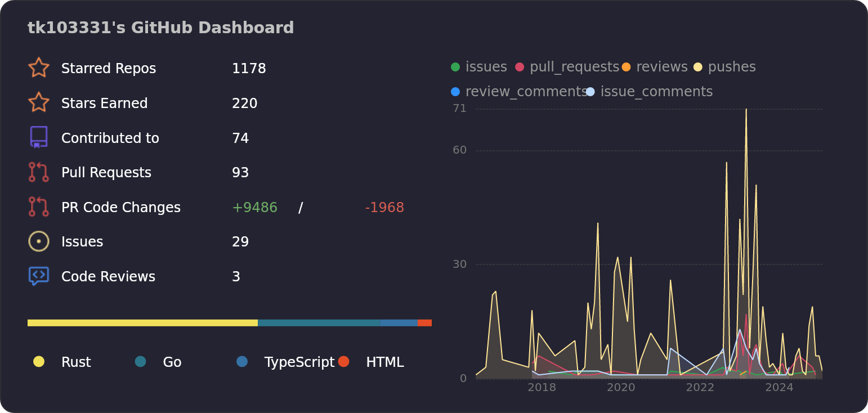Click the reviews legend label
The image size is (868, 413).
click(x=662, y=67)
